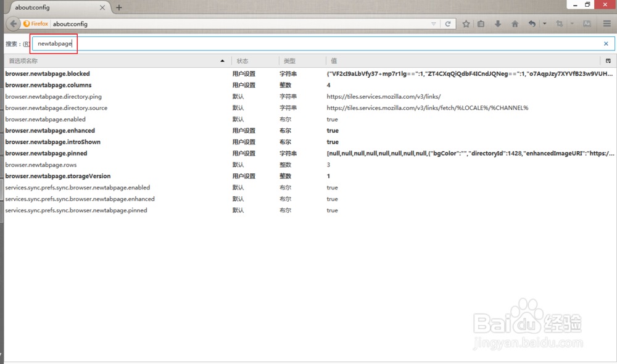Go back with the back arrow button
The image size is (617, 364).
pos(14,23)
